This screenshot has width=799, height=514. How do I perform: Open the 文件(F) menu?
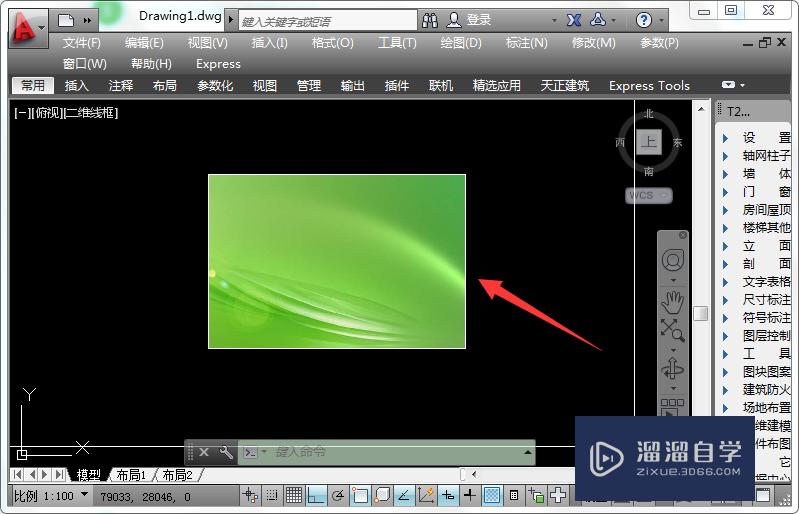click(x=82, y=43)
